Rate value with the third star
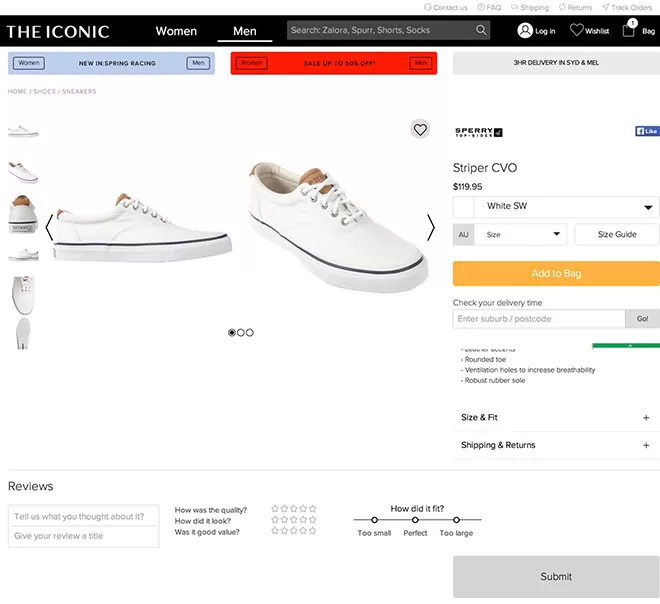The width and height of the screenshot is (660, 604). coord(294,531)
